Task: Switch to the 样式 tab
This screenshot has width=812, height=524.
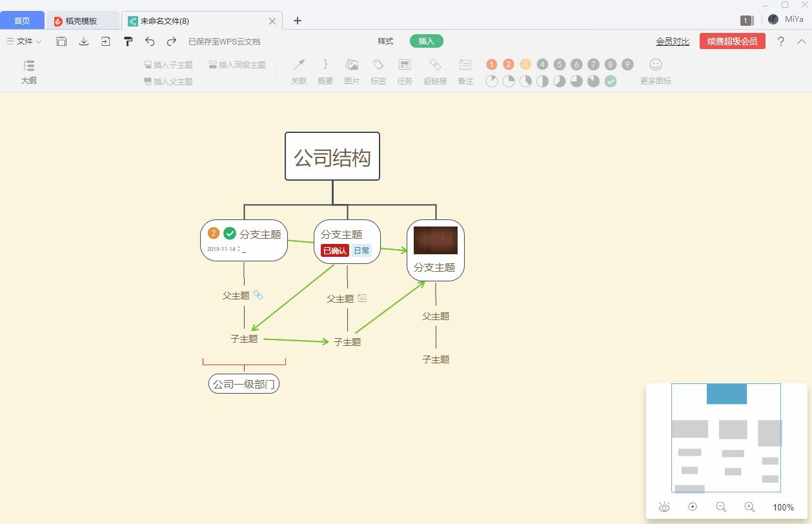Action: (x=385, y=41)
